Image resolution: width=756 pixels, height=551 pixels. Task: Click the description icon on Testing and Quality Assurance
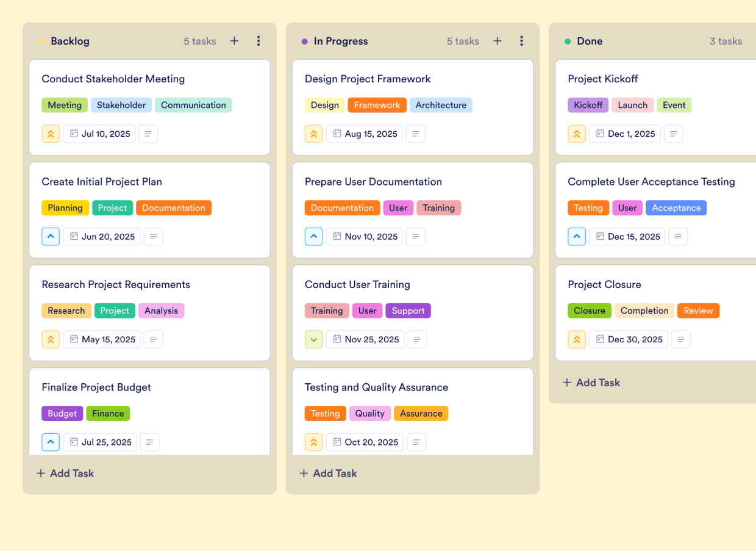pyautogui.click(x=417, y=442)
